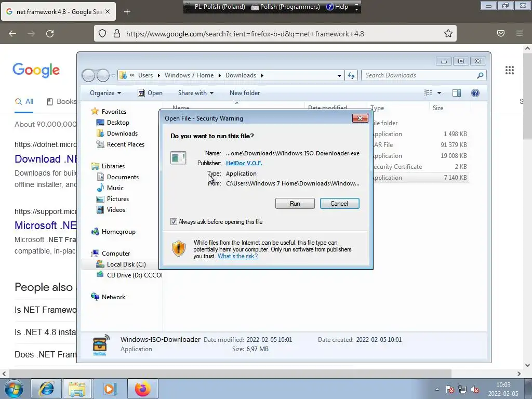
Task: Click the Explorer forward button
Action: [x=103, y=75]
